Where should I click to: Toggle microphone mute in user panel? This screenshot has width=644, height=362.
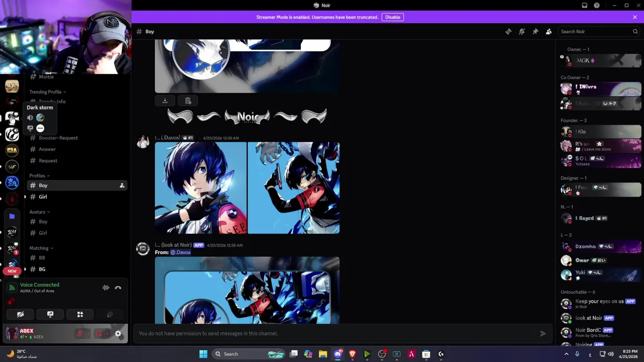point(80,334)
